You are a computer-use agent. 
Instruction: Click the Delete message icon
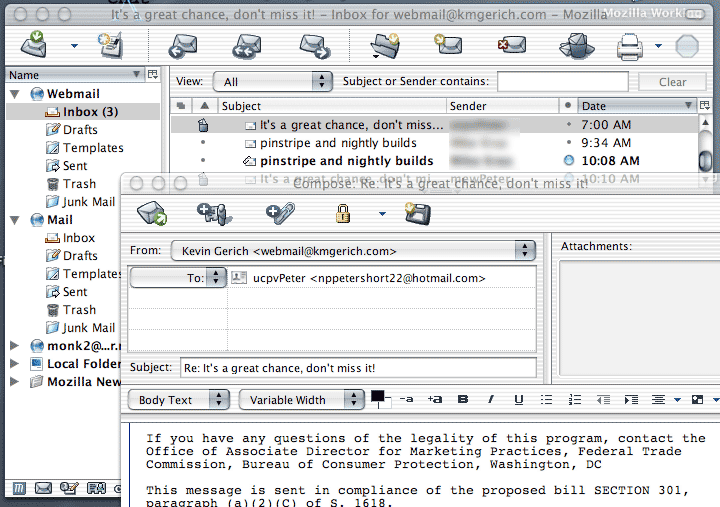(x=512, y=45)
